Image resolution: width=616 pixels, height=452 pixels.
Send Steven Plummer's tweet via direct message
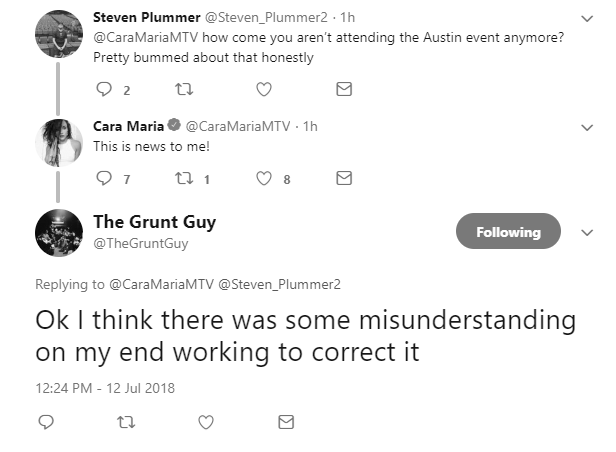tap(344, 90)
